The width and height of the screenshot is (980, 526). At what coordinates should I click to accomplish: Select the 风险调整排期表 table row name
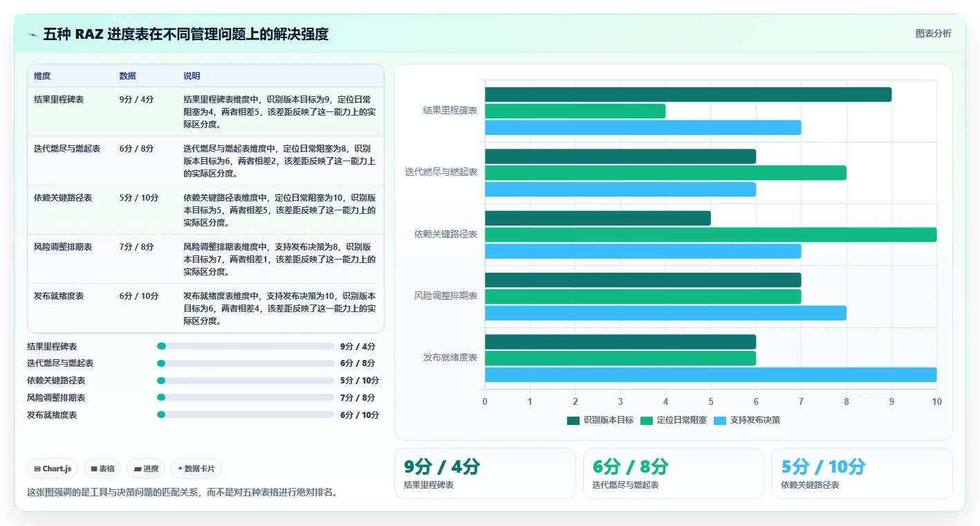(x=63, y=246)
